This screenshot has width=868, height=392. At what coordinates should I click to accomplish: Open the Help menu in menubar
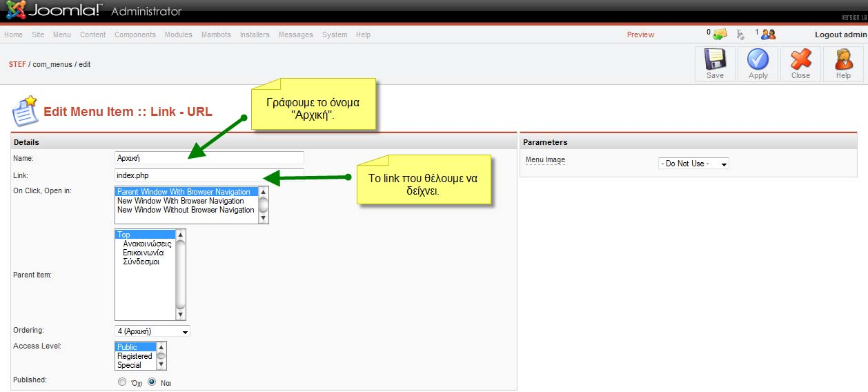(x=363, y=35)
